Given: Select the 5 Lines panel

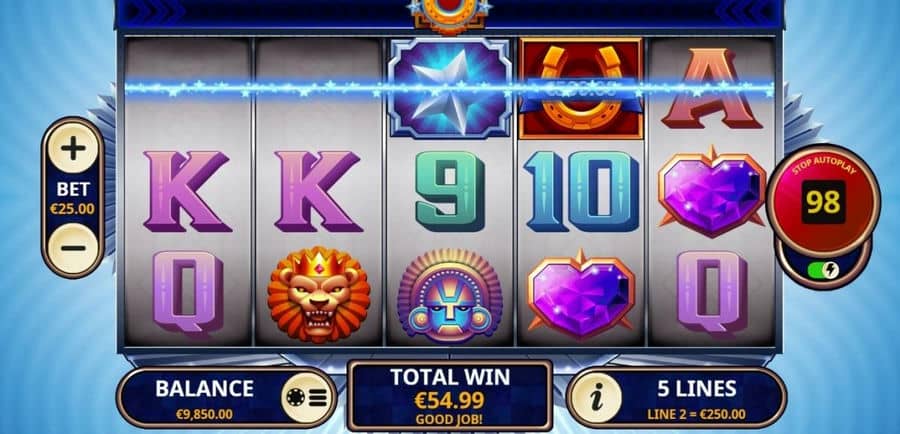Looking at the screenshot, I should click(677, 398).
